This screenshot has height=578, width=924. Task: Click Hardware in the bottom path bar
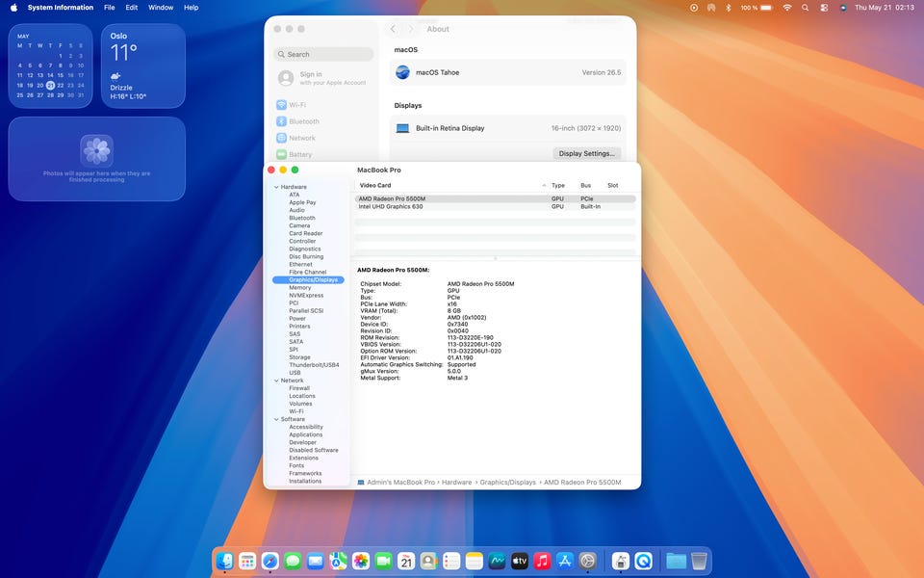tap(456, 483)
